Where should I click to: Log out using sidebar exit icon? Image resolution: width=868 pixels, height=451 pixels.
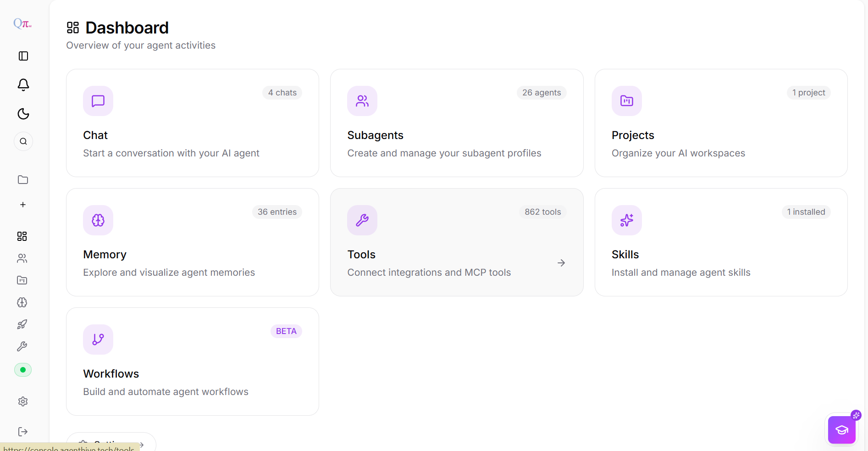23,432
